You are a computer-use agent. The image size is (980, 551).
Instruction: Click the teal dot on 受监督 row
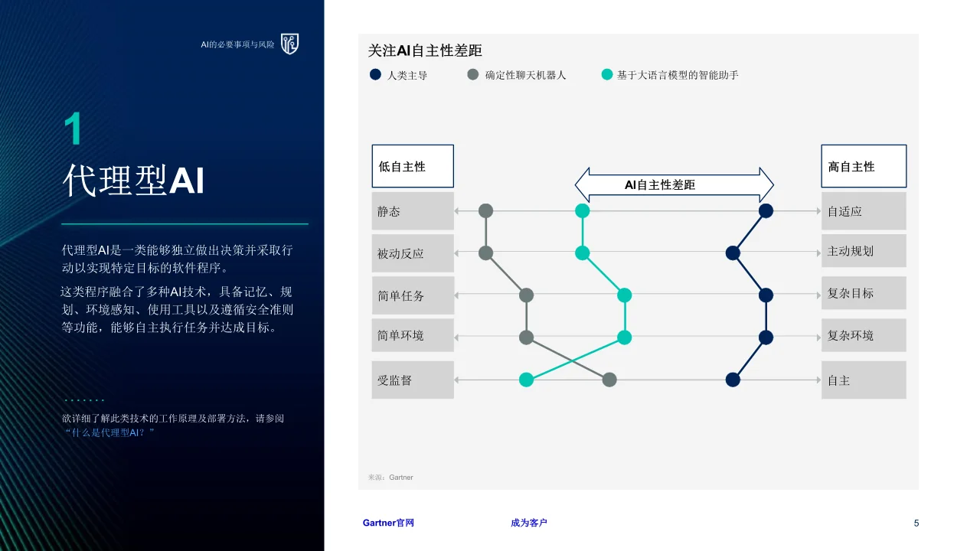point(526,379)
